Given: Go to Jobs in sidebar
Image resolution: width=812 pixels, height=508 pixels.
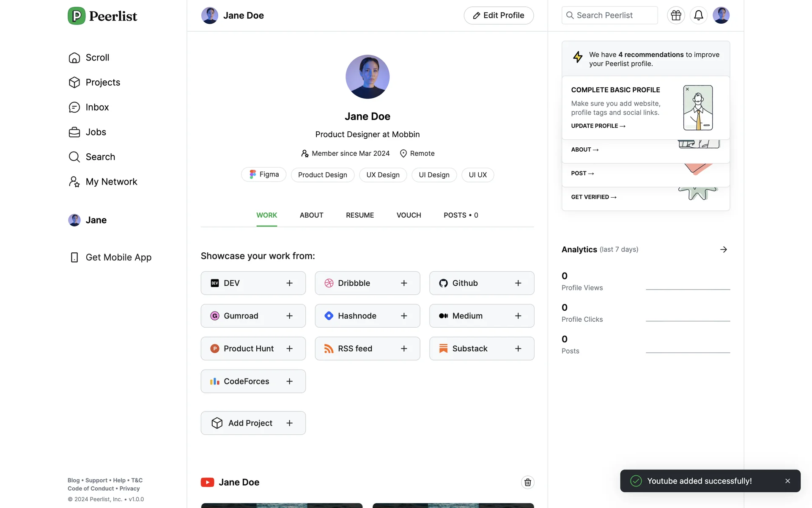Looking at the screenshot, I should point(96,132).
